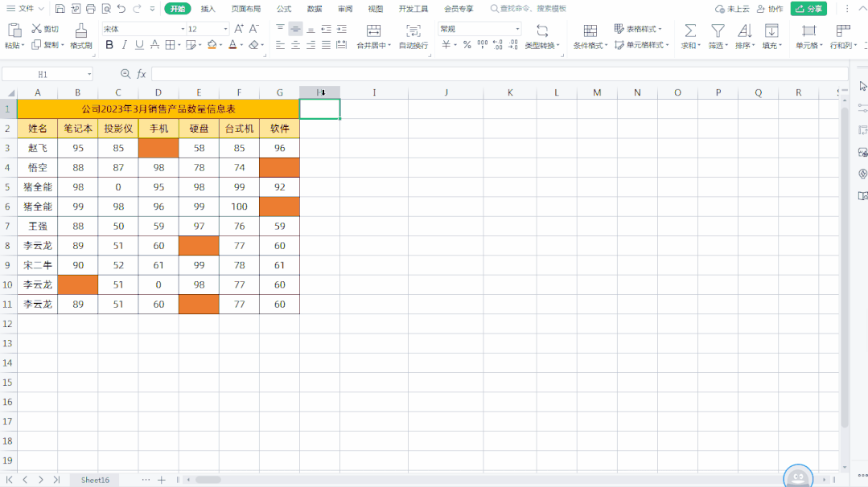Expand the Name Box H1 dropdown
The image size is (868, 487).
(x=89, y=74)
